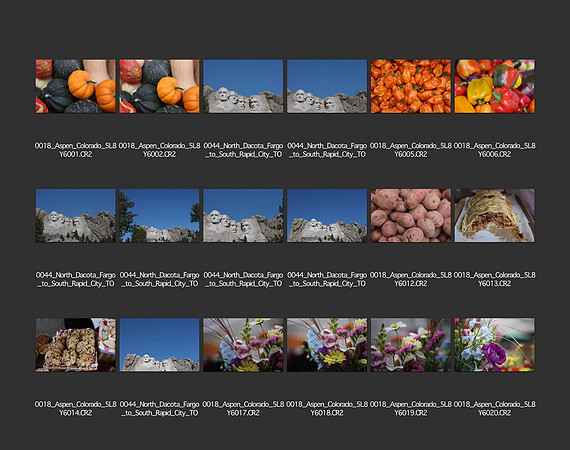
Task: Open the orange habanero peppers thumbnail Y6005
Action: point(411,86)
